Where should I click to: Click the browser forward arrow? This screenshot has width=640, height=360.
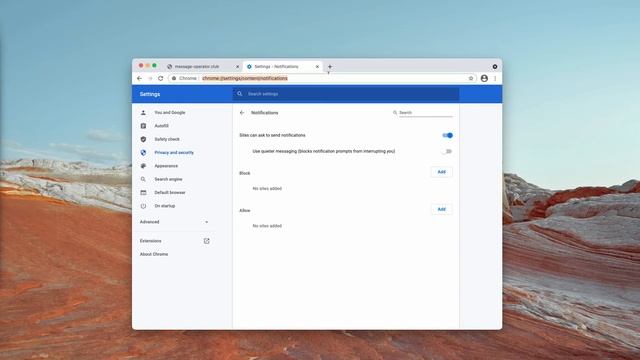pos(150,78)
